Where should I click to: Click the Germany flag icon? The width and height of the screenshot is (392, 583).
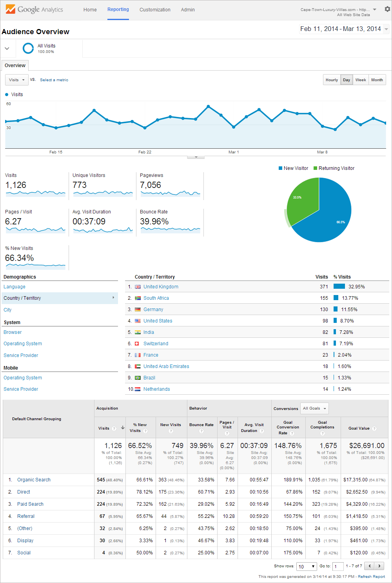pyautogui.click(x=138, y=310)
